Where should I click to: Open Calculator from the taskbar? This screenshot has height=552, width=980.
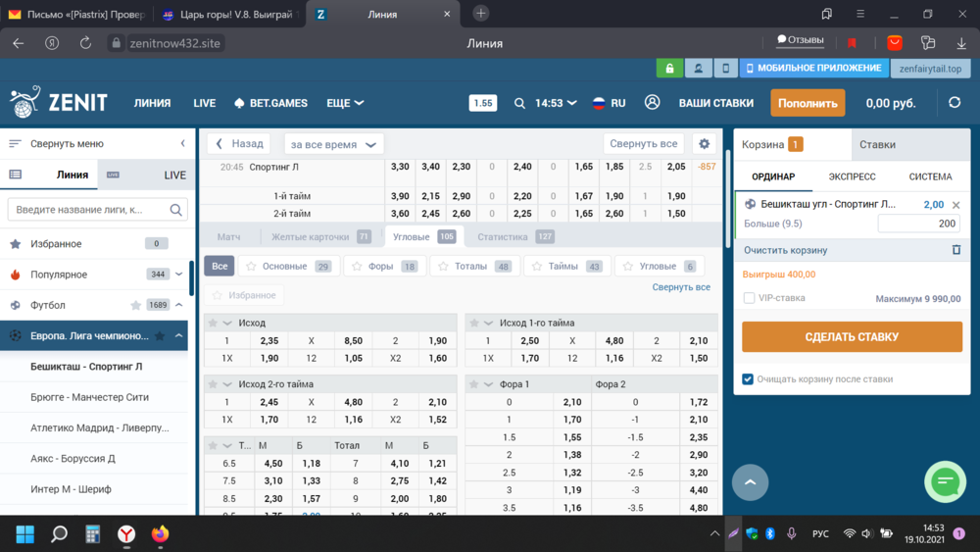tap(92, 534)
